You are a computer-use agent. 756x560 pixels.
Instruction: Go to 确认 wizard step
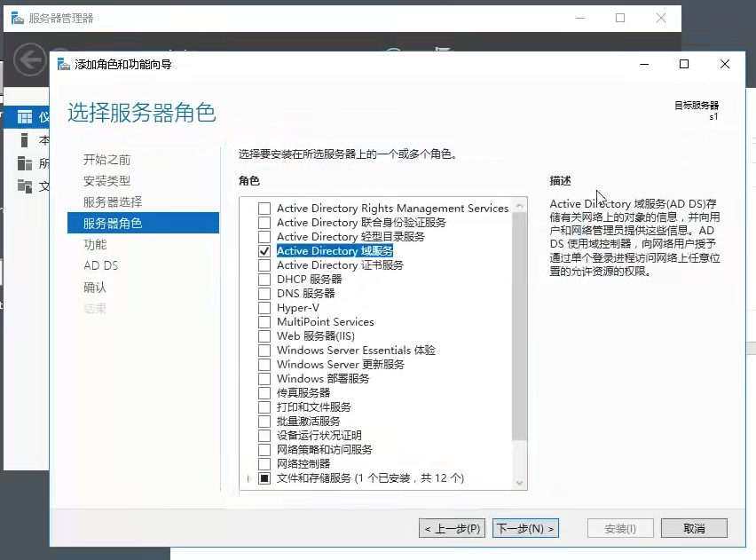95,288
